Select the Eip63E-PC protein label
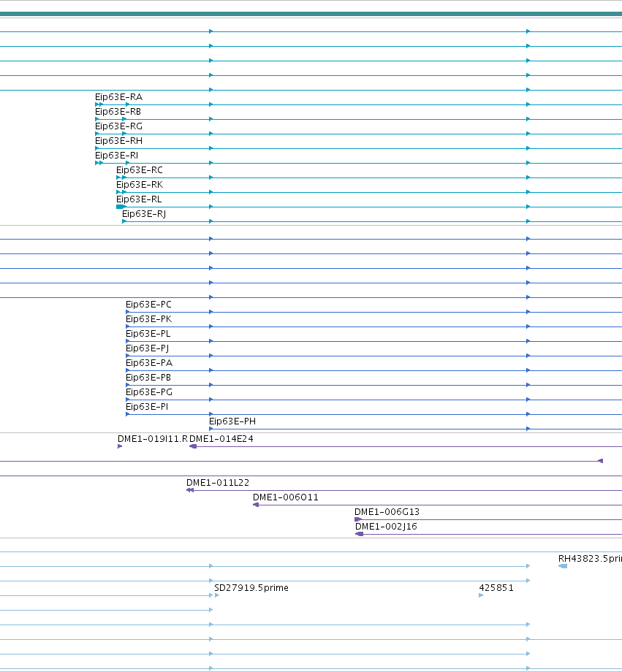622x672 pixels. tap(148, 305)
